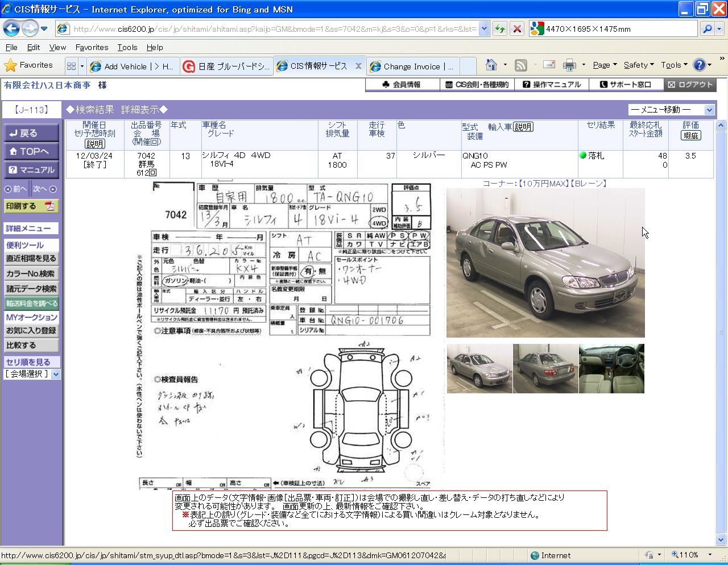Viewport: 728px width, 565px height.
Task: Click the Stop loading red X icon
Action: 517,28
